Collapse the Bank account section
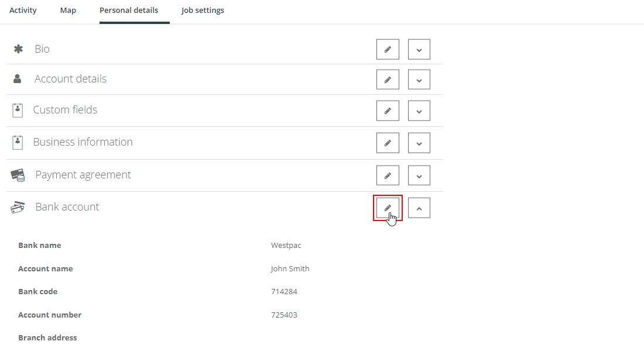The width and height of the screenshot is (644, 355). click(x=419, y=208)
